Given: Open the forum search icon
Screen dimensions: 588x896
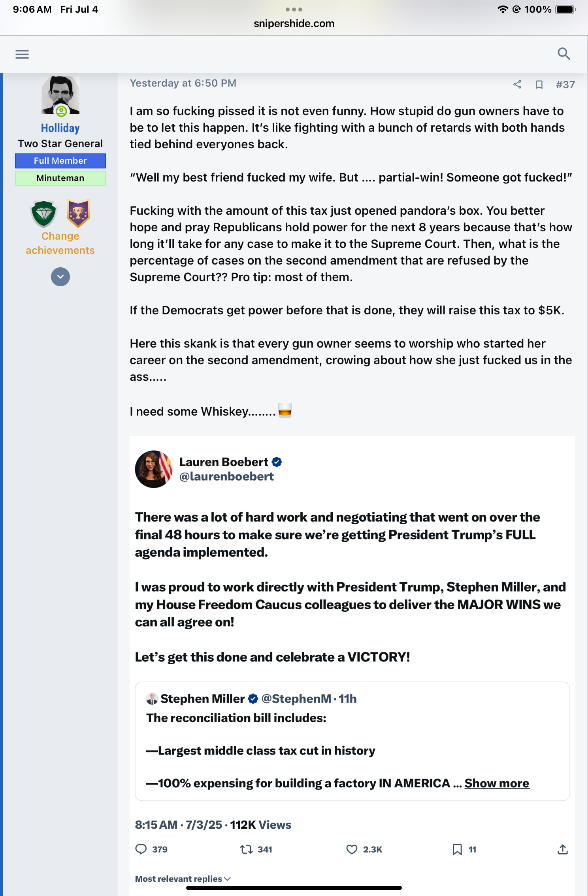Looking at the screenshot, I should (x=563, y=54).
